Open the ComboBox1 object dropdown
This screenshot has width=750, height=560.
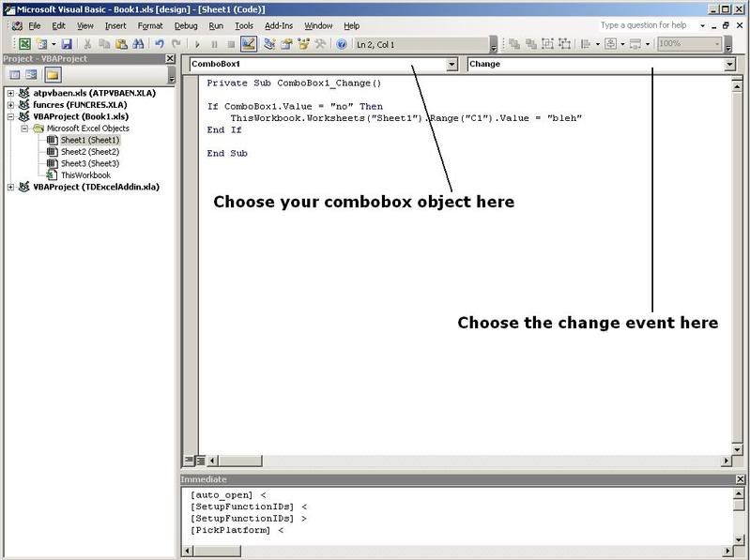click(x=452, y=64)
